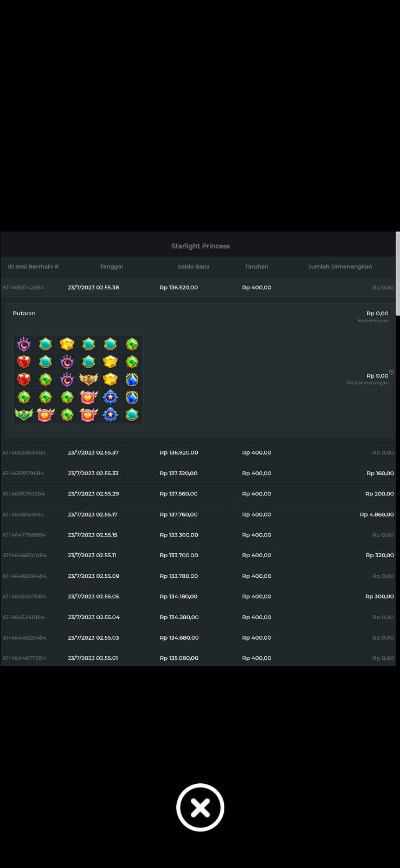Click the red heart gem in the third grid row
400x868 pixels.
[x=24, y=379]
